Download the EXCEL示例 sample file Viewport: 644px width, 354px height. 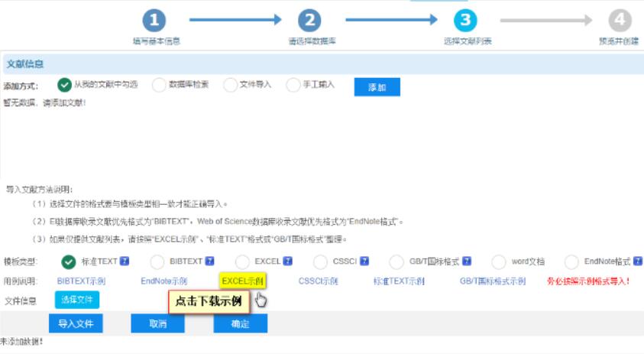[242, 281]
